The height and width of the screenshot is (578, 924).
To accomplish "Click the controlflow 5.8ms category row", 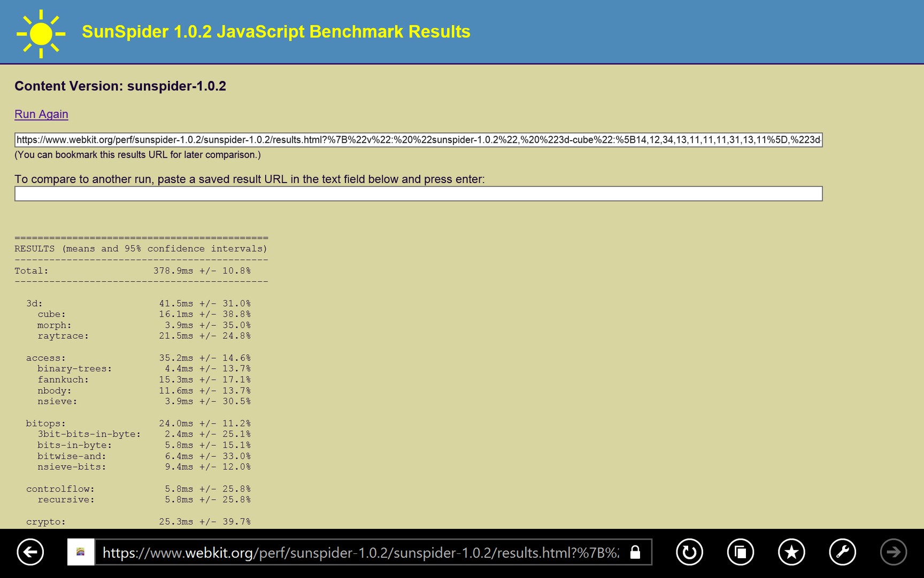I will (x=138, y=489).
